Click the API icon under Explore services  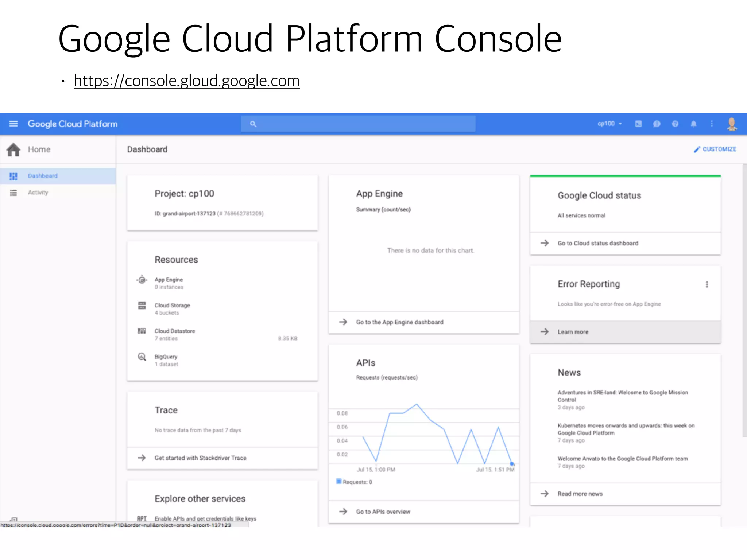(142, 518)
